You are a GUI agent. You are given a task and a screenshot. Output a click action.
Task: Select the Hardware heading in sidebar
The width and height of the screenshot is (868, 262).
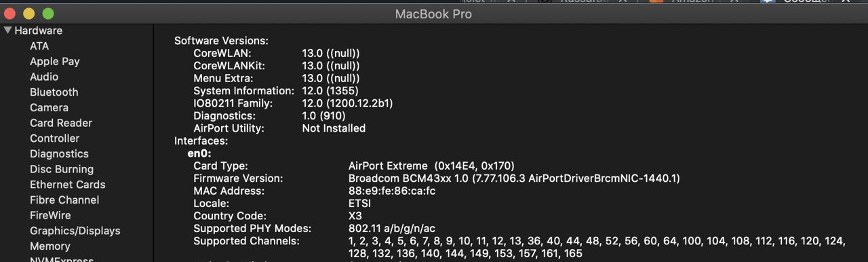(x=38, y=31)
